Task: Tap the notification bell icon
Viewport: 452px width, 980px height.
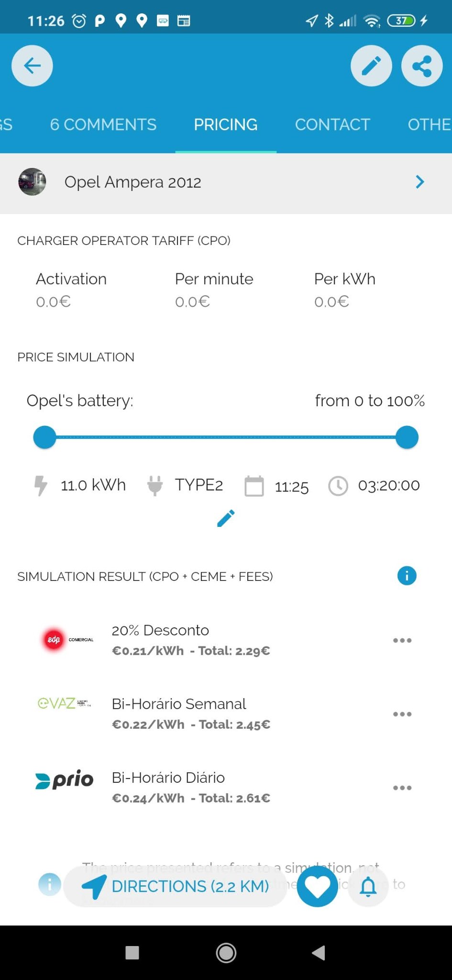Action: [x=368, y=886]
